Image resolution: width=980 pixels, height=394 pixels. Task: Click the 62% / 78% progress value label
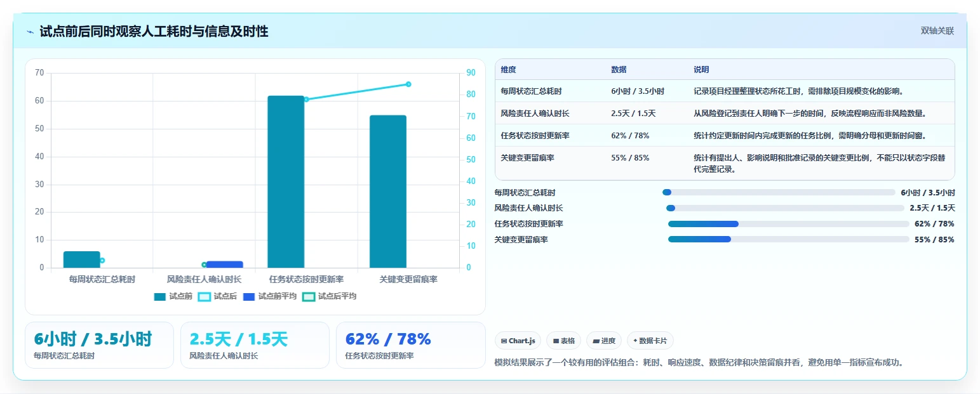pos(934,224)
